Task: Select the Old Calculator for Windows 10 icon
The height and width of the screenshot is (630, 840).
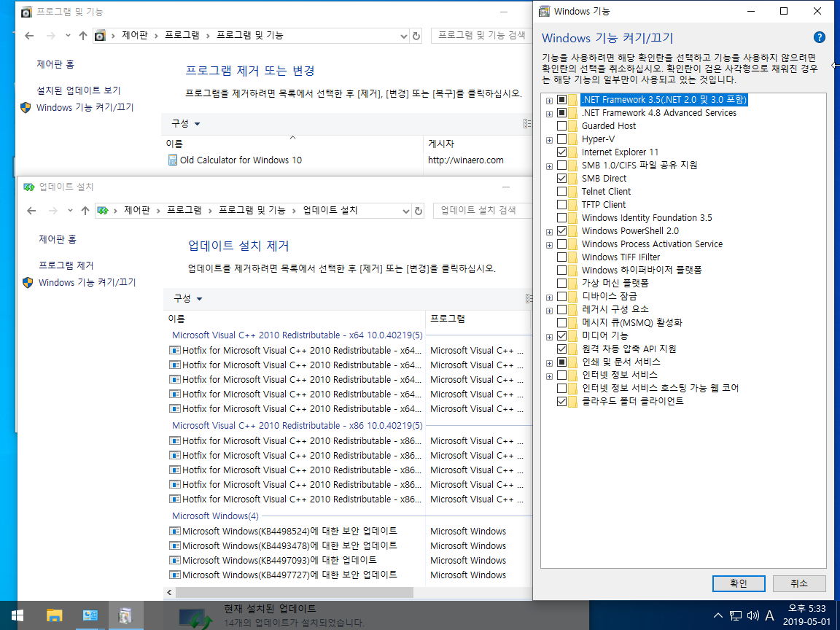Action: click(x=173, y=160)
